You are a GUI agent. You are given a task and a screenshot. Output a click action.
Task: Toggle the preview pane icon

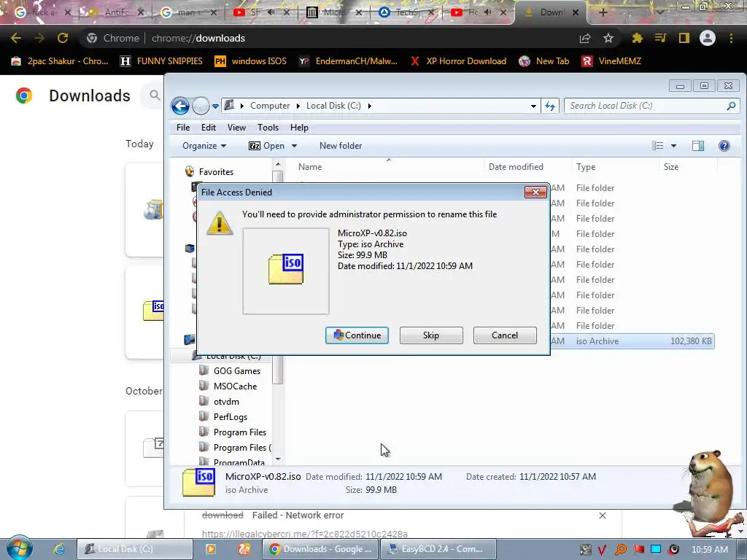(x=698, y=146)
